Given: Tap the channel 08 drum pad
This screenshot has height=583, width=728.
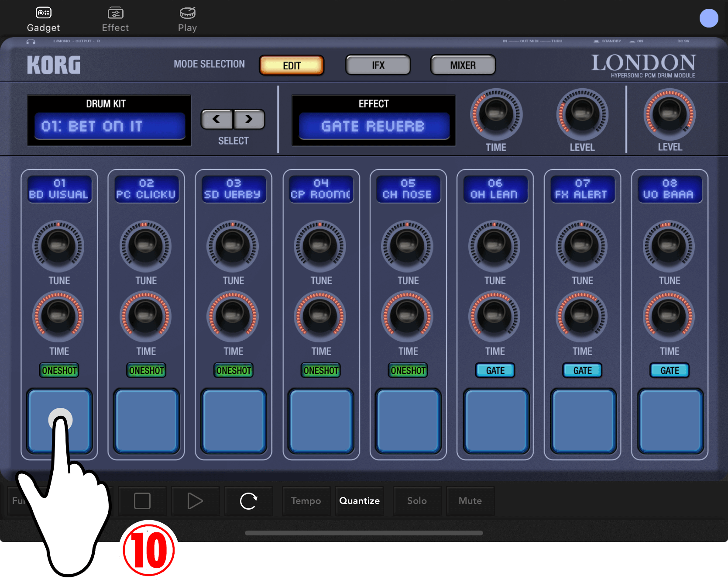Looking at the screenshot, I should click(670, 421).
